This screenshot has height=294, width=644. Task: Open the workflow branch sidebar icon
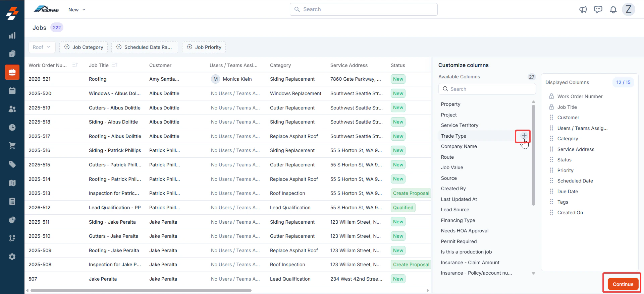point(12,238)
